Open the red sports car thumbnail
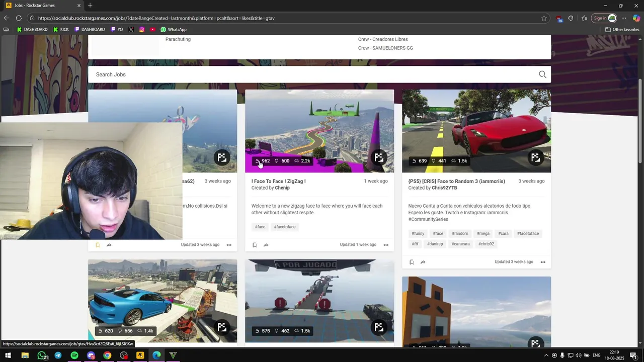 (x=476, y=131)
